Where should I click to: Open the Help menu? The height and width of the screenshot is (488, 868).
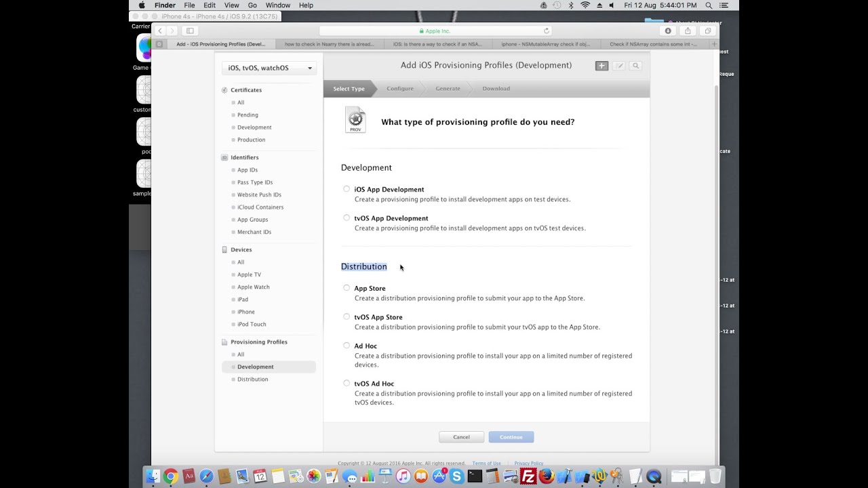(x=306, y=5)
